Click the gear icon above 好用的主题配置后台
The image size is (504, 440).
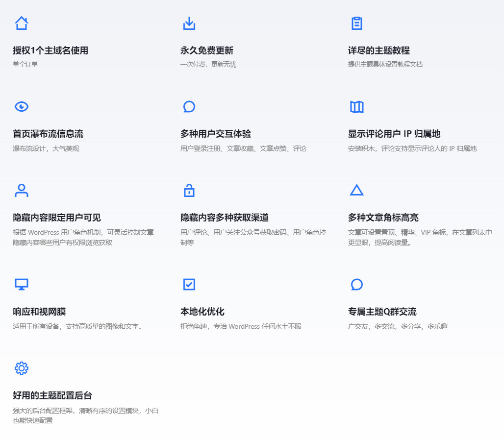pyautogui.click(x=22, y=368)
